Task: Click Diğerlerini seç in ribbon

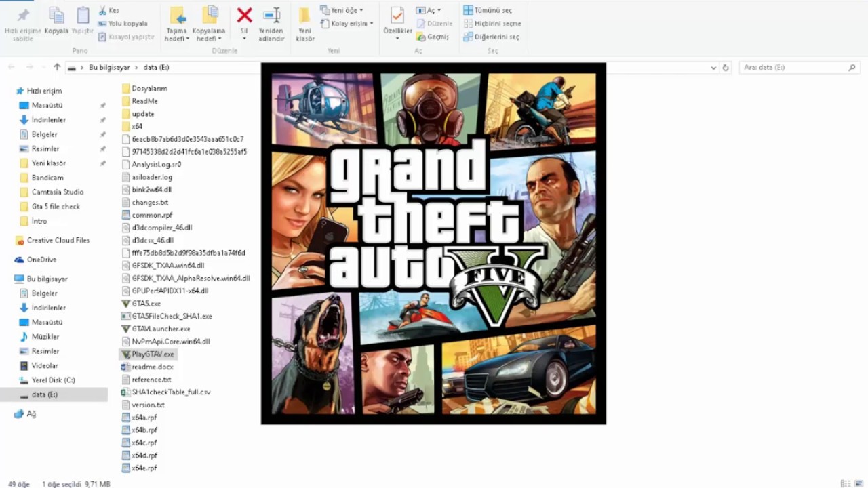Action: tap(491, 37)
